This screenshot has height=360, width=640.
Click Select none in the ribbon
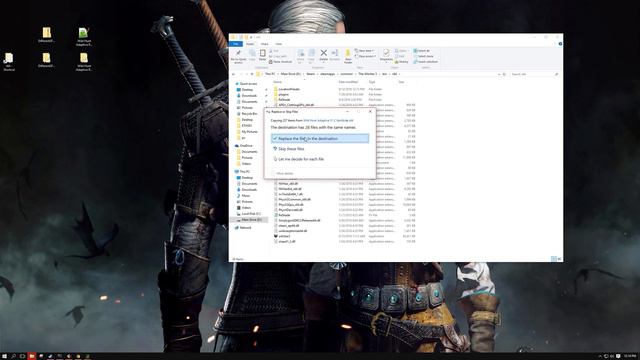coord(423,56)
